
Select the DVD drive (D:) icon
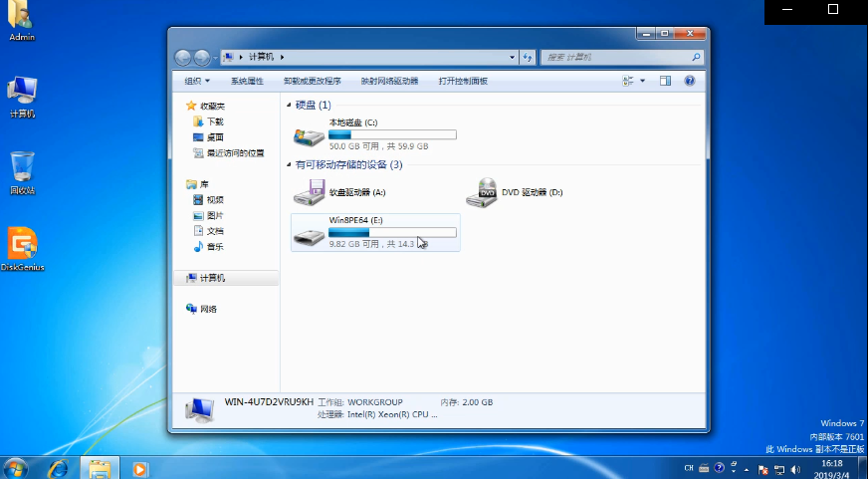click(483, 192)
